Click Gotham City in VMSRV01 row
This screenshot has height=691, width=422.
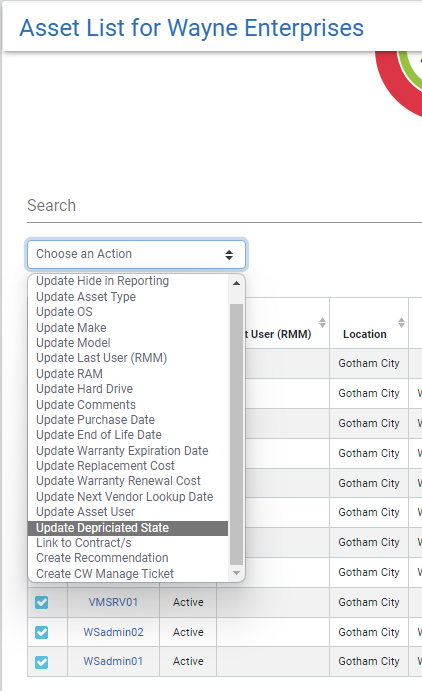tap(369, 602)
